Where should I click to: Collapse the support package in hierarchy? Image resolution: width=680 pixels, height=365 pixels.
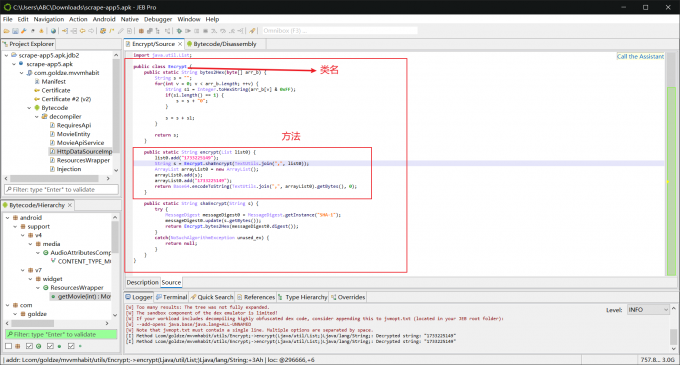[15, 226]
